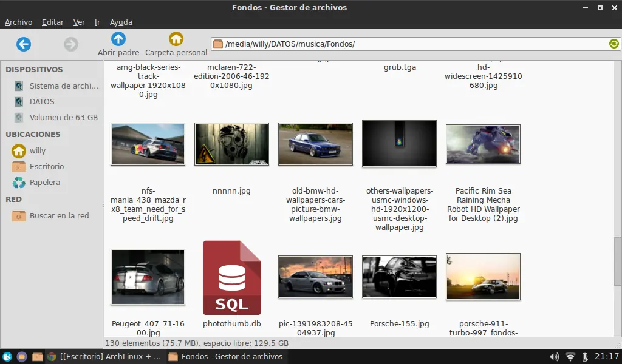The height and width of the screenshot is (364, 622).
Task: Click the 'Abrir padre' up arrow
Action: [118, 39]
